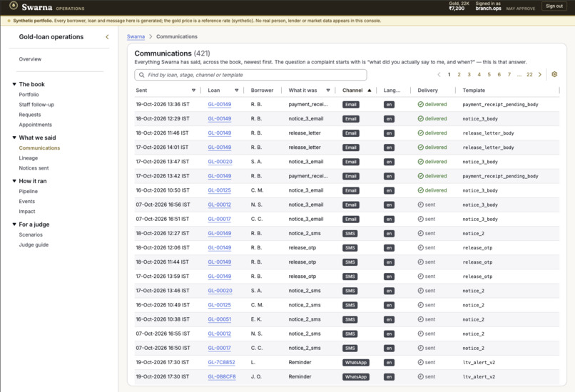Image resolution: width=575 pixels, height=392 pixels.
Task: Open loan GL-00125 in 16-Oct 10:50 row
Action: click(219, 190)
